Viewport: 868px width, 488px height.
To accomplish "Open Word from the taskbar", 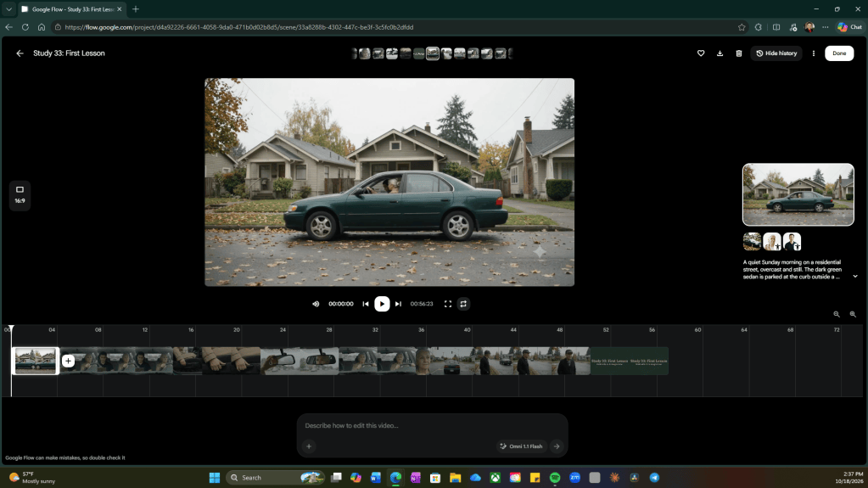I will pos(376,478).
